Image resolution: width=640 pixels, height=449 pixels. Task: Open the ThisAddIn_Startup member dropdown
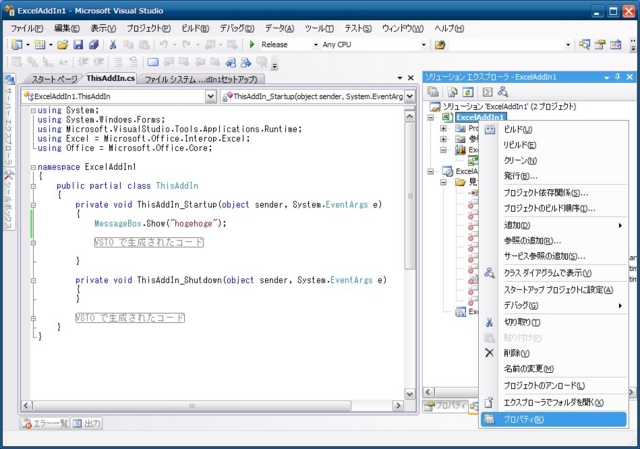pos(410,96)
